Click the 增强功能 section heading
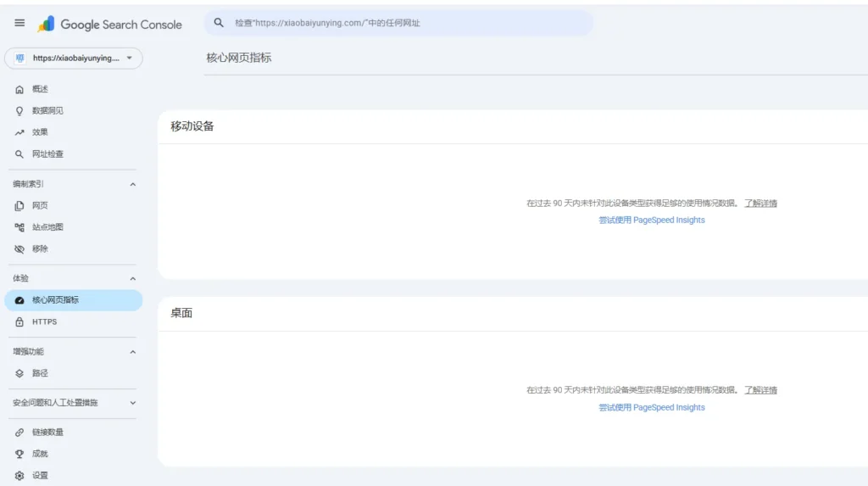 (x=28, y=351)
